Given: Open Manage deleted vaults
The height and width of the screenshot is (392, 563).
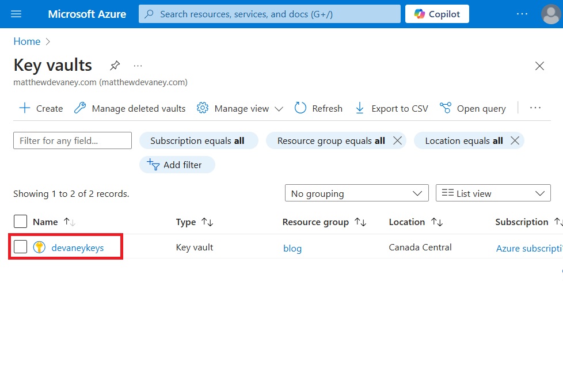Looking at the screenshot, I should [130, 108].
